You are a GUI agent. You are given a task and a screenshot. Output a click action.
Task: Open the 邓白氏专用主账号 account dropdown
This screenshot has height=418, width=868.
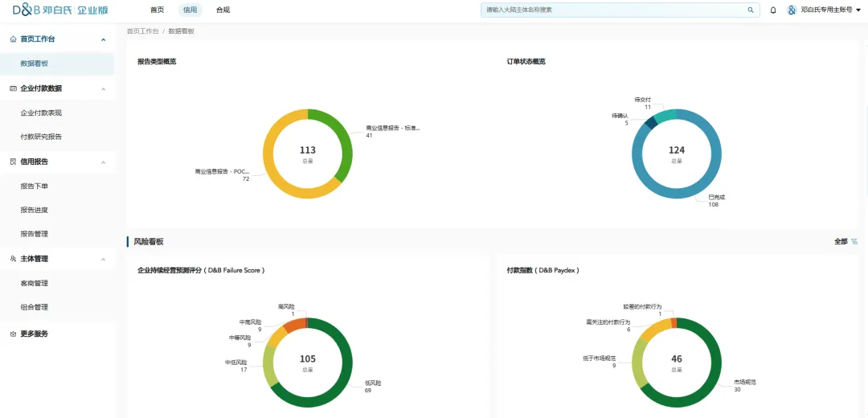click(831, 10)
